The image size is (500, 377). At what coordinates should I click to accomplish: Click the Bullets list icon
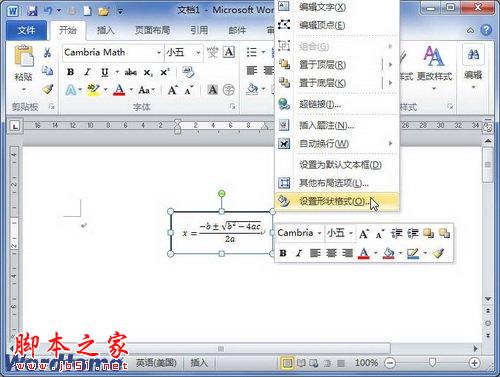[x=251, y=52]
